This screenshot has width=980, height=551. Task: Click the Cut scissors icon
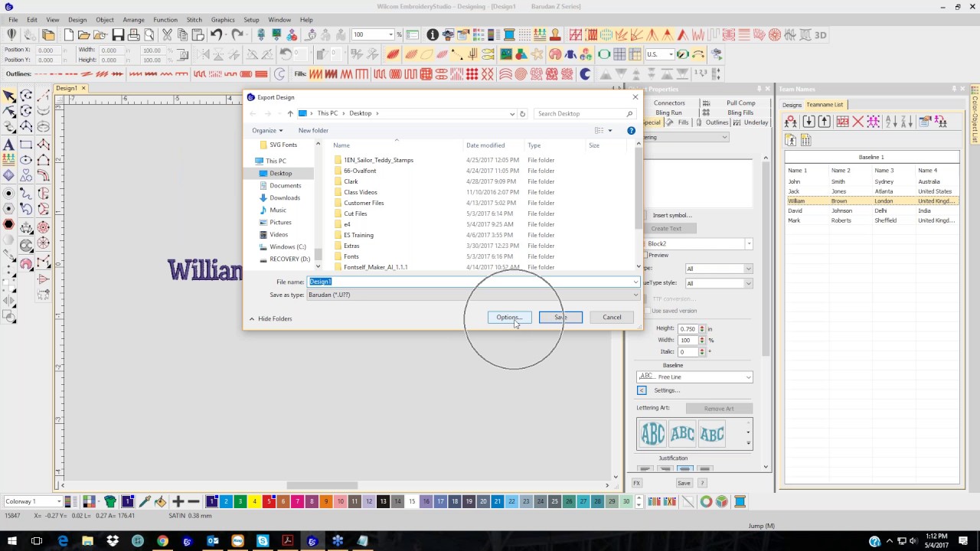[167, 34]
